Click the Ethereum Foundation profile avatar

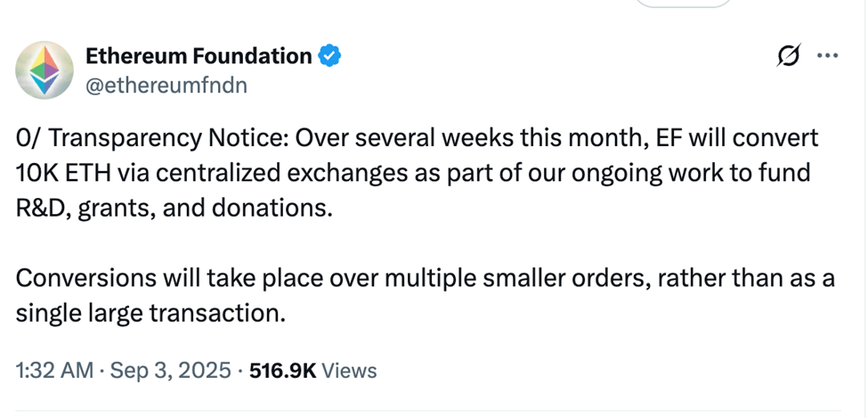click(44, 70)
